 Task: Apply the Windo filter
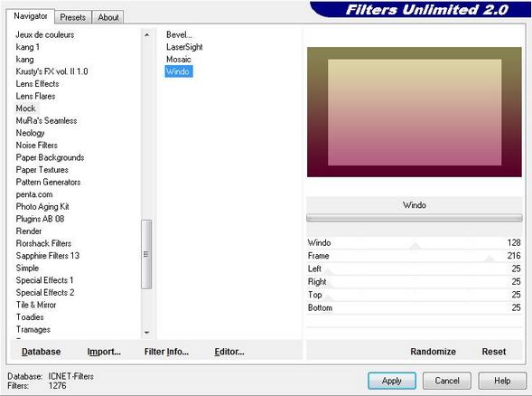click(x=392, y=381)
